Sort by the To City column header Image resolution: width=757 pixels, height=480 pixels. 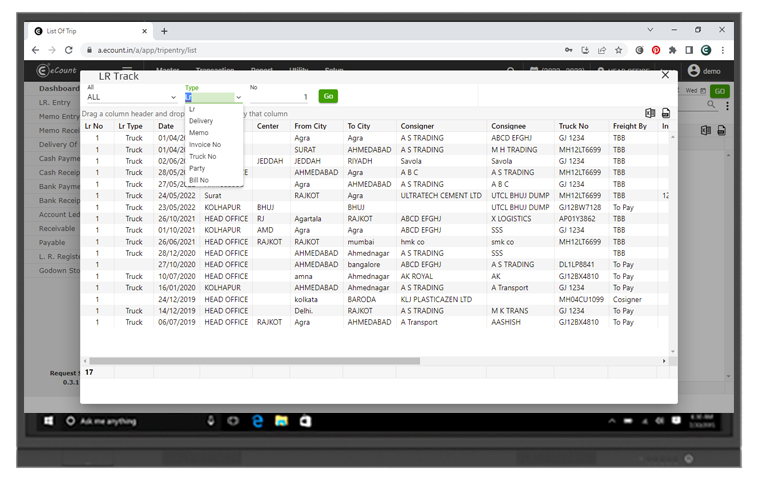(359, 126)
